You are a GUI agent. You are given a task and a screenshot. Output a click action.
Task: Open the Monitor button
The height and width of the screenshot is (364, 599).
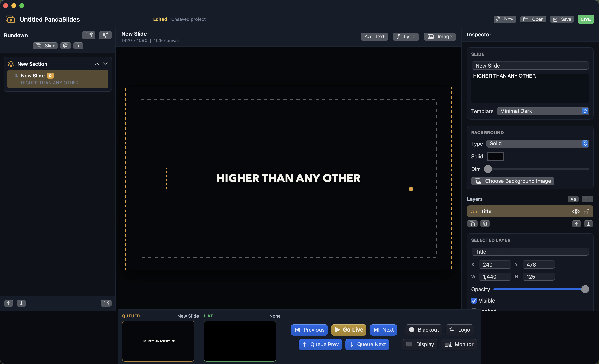[x=459, y=344]
